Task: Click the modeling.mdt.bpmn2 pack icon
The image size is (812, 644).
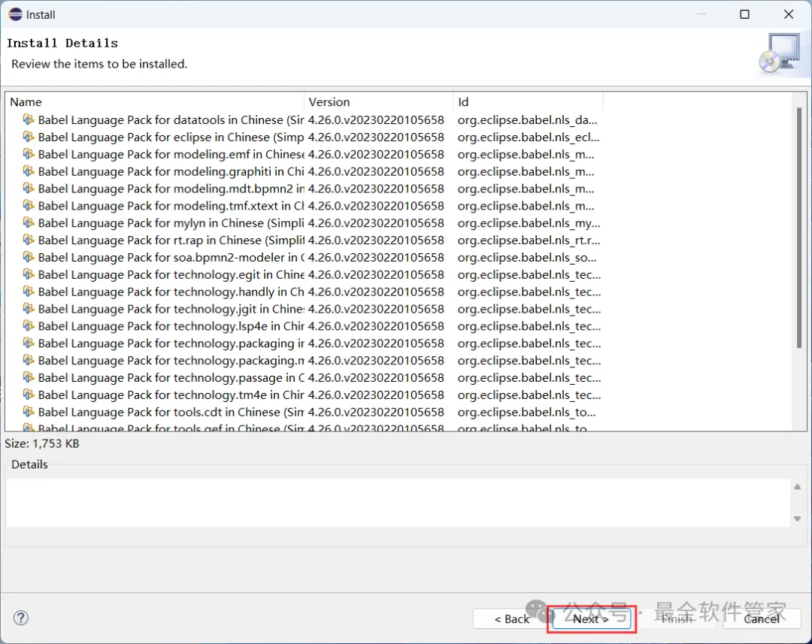Action: 29,189
